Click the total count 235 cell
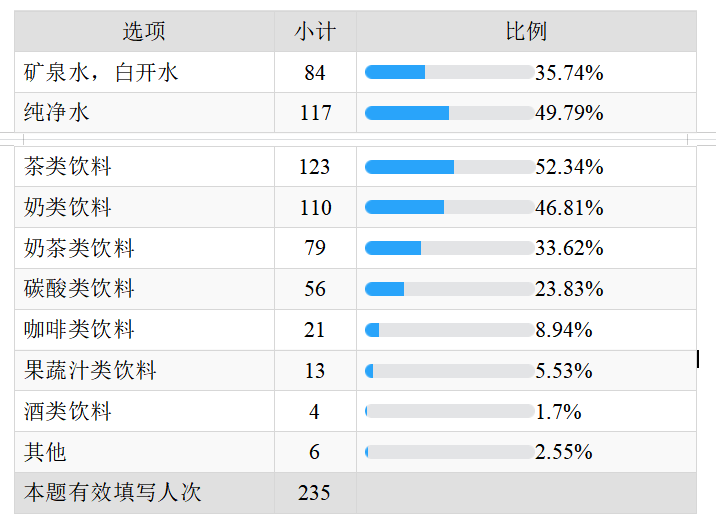The height and width of the screenshot is (518, 716). click(315, 493)
